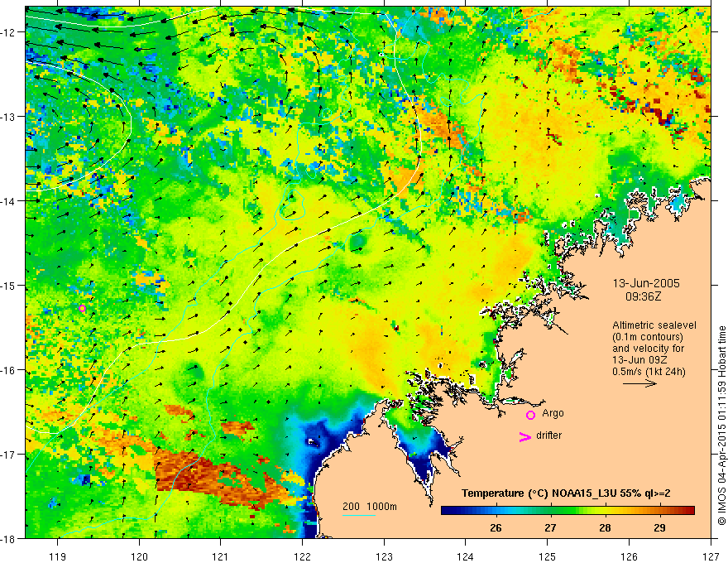
Task: Click the Argo float marker near 119.3E
Action: [82, 308]
